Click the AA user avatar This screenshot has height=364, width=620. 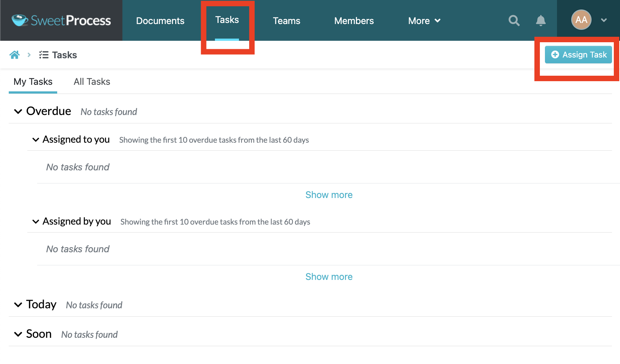[x=581, y=20]
